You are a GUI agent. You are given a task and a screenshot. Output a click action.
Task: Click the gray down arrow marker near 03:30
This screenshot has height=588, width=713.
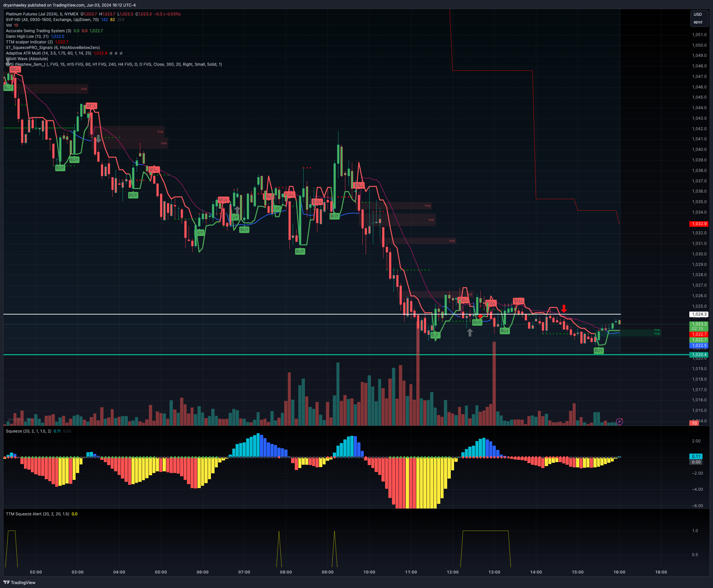click(x=98, y=138)
